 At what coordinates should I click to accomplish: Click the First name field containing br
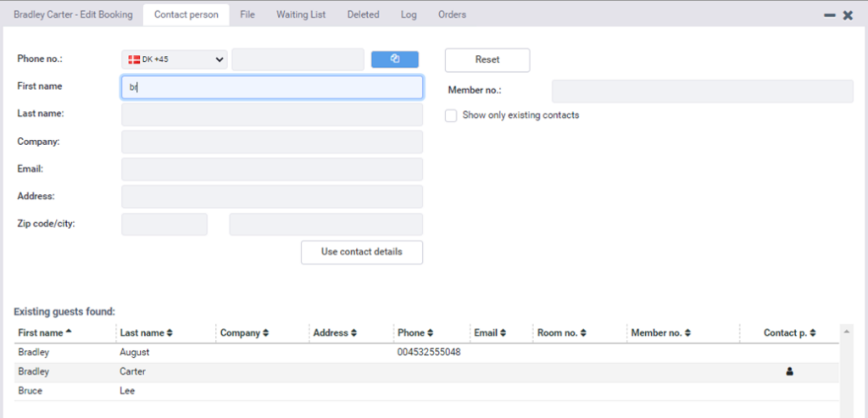click(272, 87)
